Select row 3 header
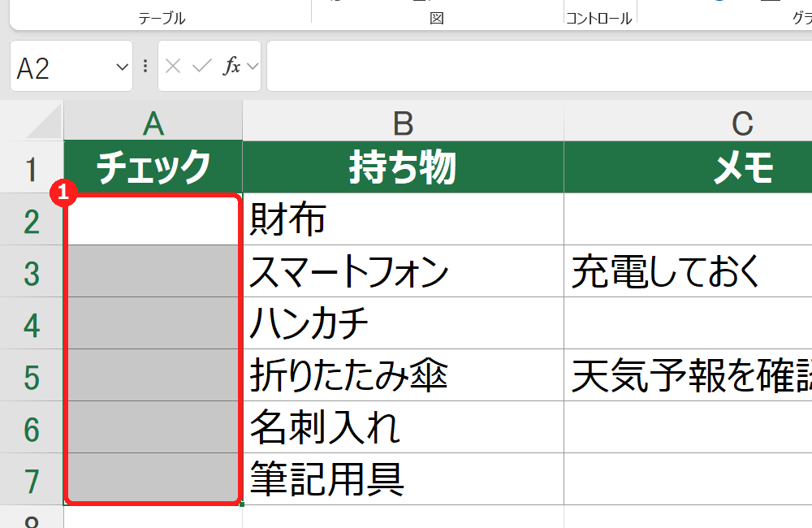This screenshot has width=812, height=528. [32, 271]
